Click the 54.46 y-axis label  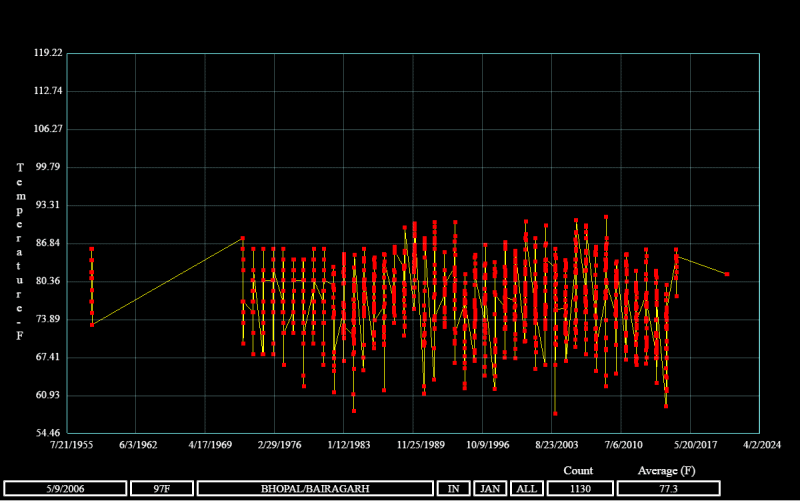[x=48, y=433]
